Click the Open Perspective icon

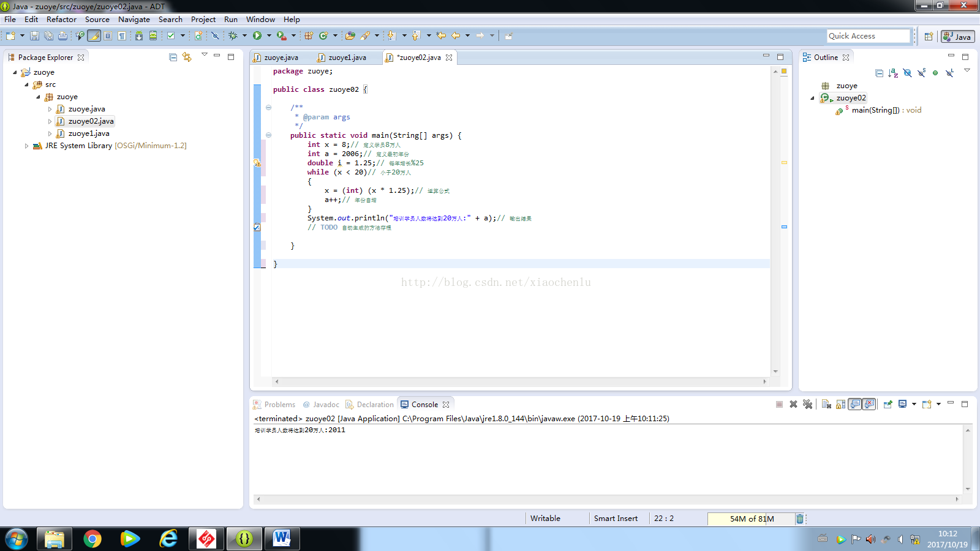(929, 36)
